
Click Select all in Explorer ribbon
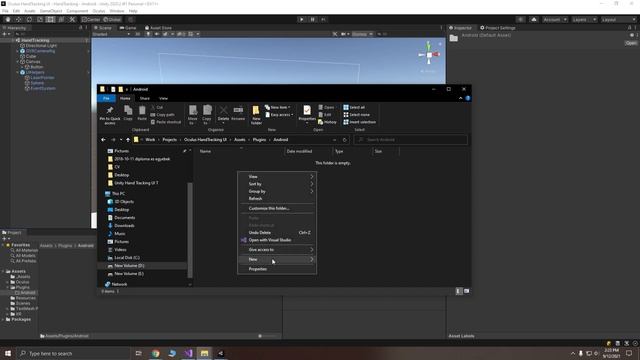coord(354,107)
